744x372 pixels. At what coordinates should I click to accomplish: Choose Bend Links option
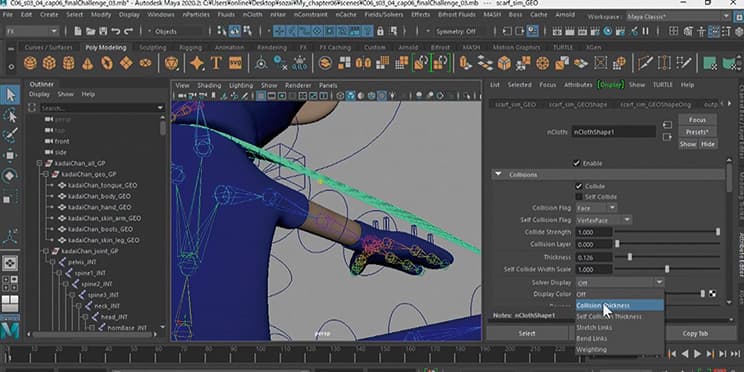(620, 338)
